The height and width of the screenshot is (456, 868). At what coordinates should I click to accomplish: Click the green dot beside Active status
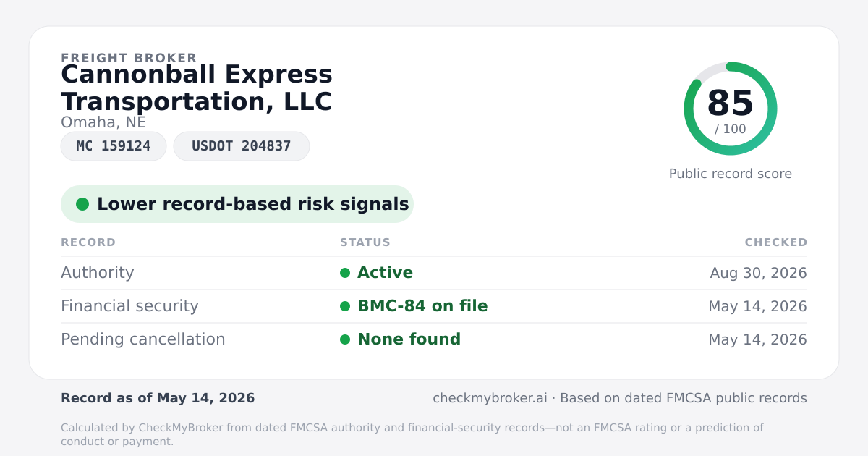(x=345, y=273)
